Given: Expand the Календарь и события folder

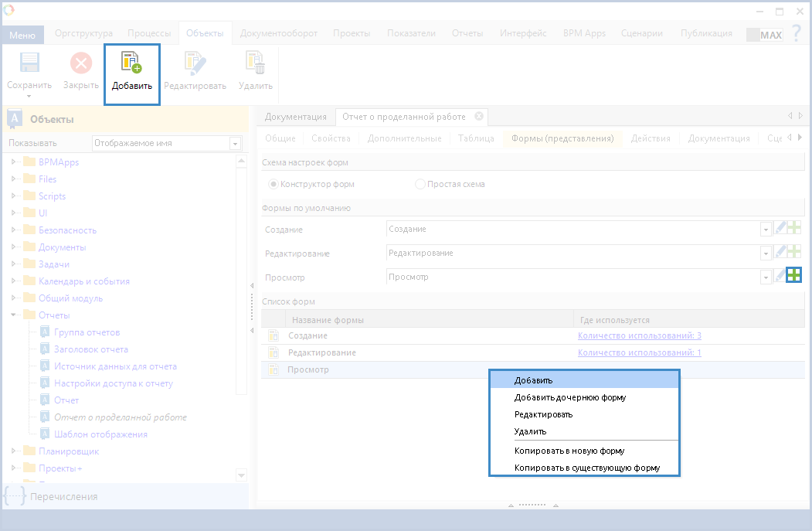Looking at the screenshot, I should pos(13,281).
